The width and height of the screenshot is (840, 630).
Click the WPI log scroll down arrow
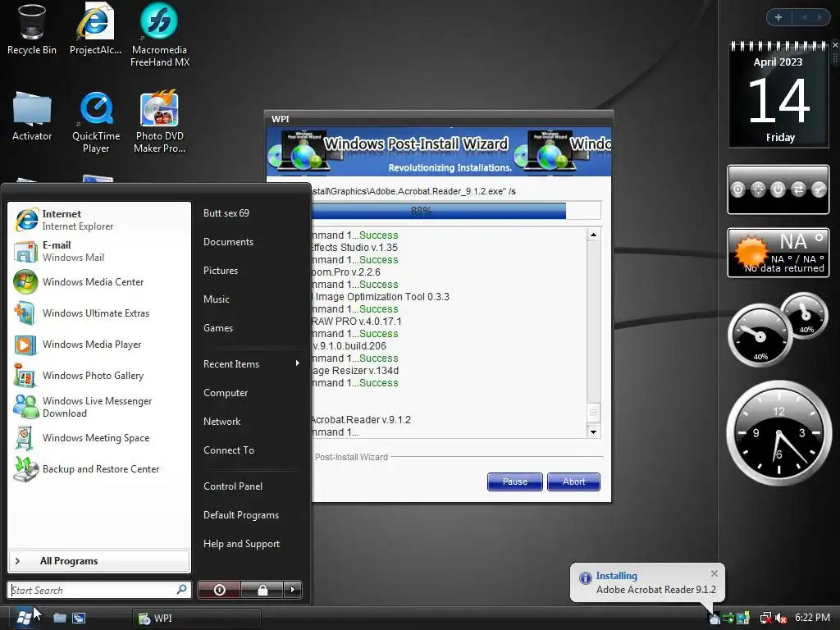pos(593,431)
